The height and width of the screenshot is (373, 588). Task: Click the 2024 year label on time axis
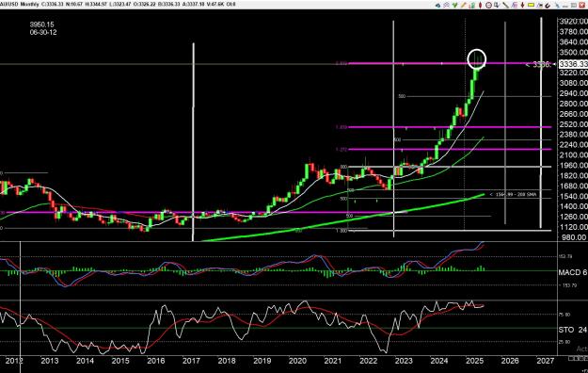[439, 361]
